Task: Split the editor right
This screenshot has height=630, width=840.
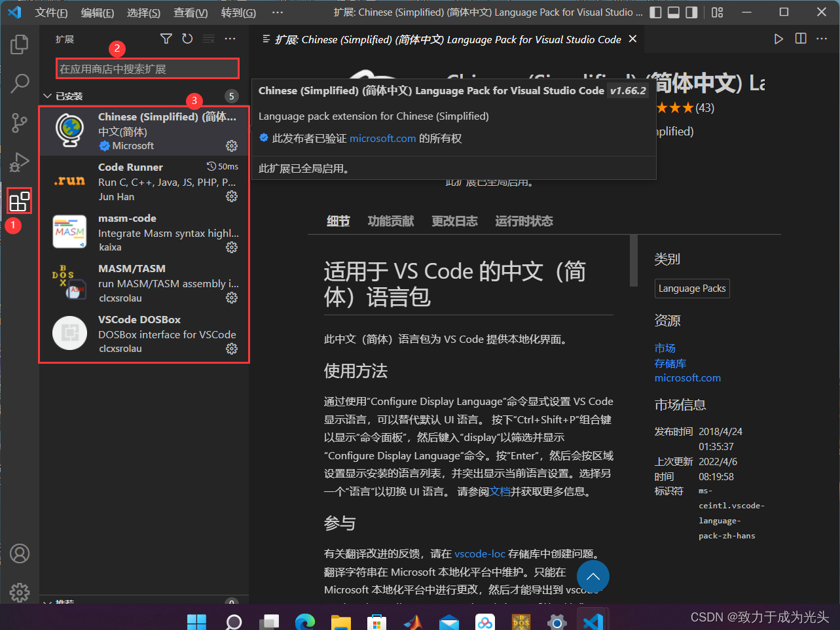Action: click(x=801, y=39)
